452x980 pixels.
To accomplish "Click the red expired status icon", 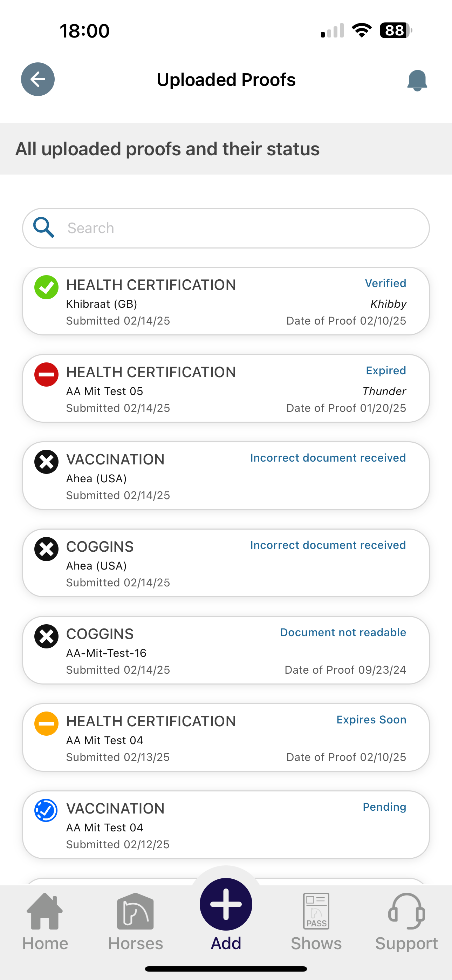I will point(46,374).
